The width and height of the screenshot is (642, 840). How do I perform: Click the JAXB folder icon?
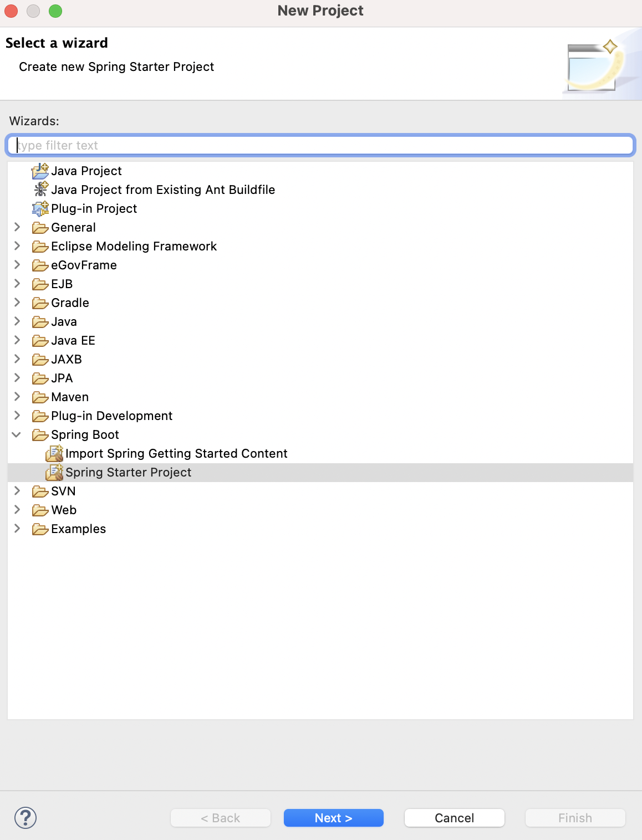tap(40, 359)
